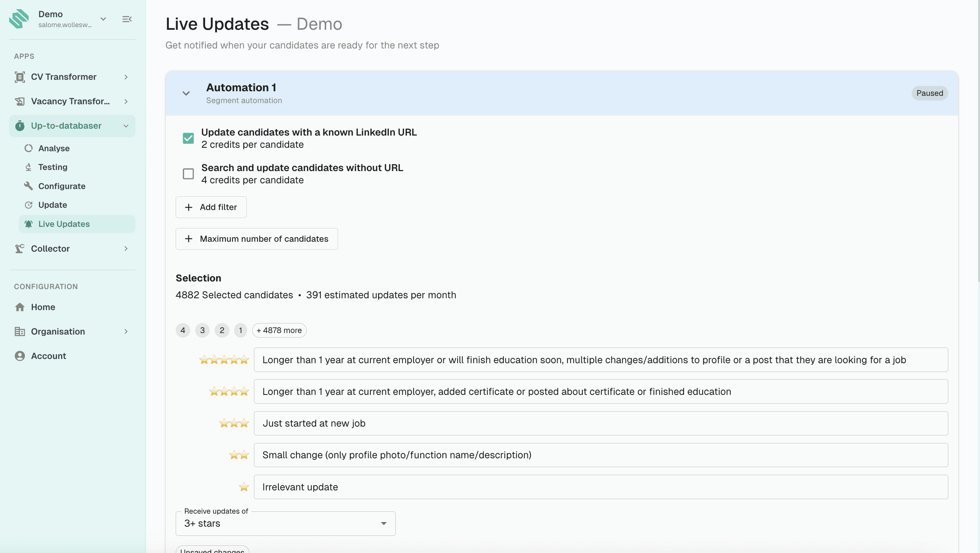980x553 pixels.
Task: Enable Search and update candidates without URL
Action: pos(188,174)
